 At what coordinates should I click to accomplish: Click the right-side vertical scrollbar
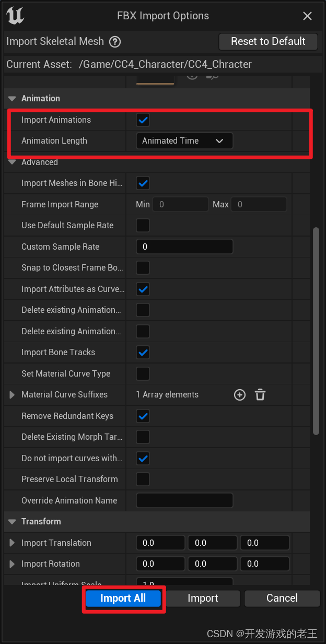[x=317, y=329]
